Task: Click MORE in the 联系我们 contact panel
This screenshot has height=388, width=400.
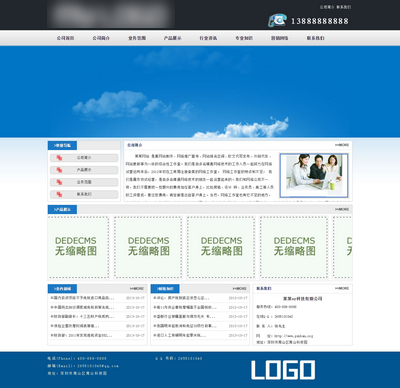Action: pyautogui.click(x=342, y=288)
